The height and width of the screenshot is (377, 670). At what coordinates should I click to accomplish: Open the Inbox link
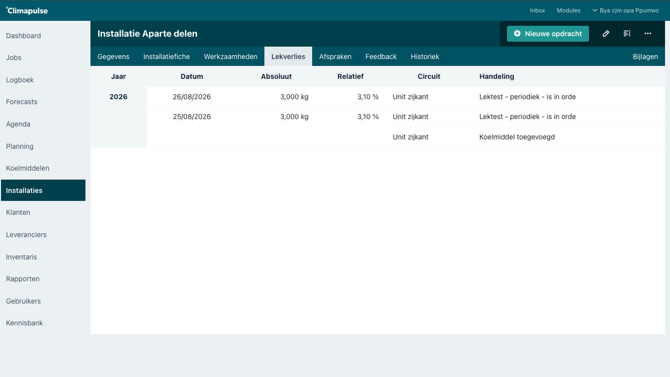point(537,10)
